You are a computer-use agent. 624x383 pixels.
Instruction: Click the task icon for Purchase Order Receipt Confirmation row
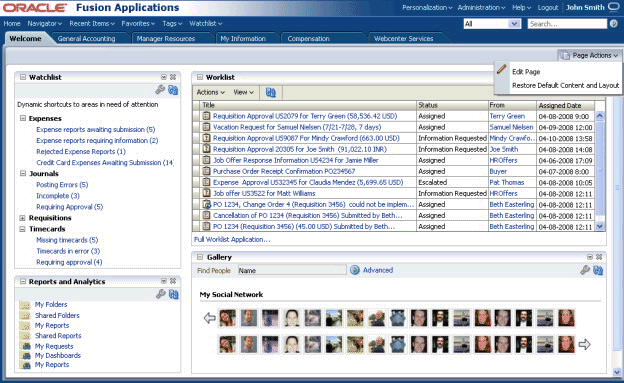tap(206, 171)
